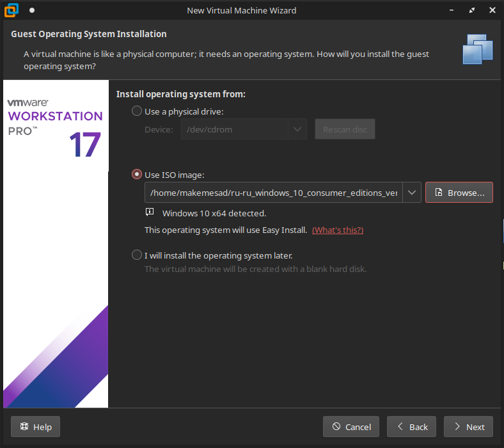504x448 pixels.
Task: Click the VMware app icon in the title bar
Action: 12,10
